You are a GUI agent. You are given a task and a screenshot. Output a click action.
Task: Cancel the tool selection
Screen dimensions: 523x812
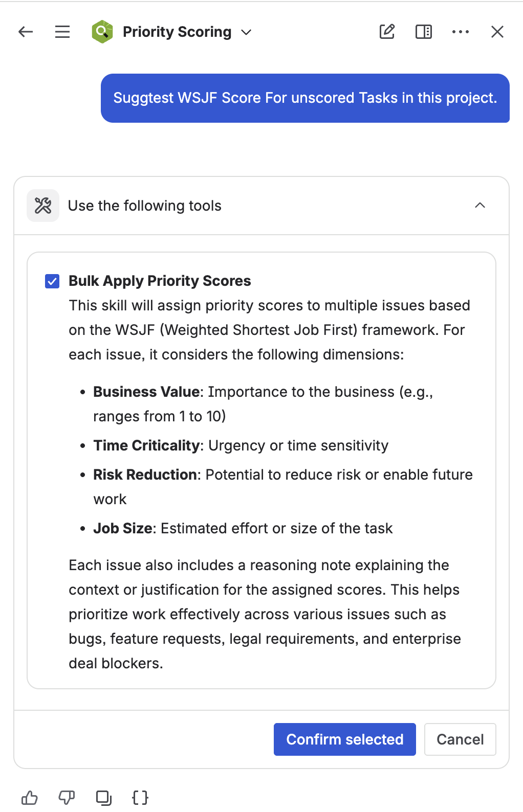click(x=460, y=739)
